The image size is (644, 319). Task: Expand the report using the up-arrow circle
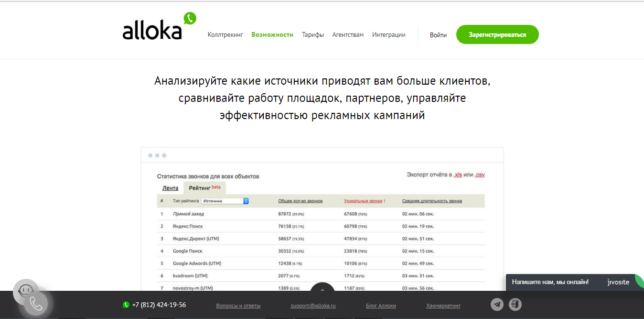[x=322, y=290]
